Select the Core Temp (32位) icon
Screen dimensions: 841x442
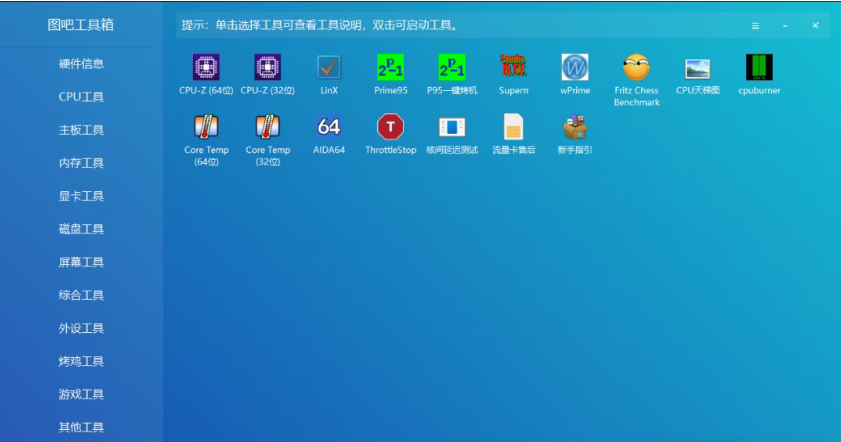tap(268, 127)
